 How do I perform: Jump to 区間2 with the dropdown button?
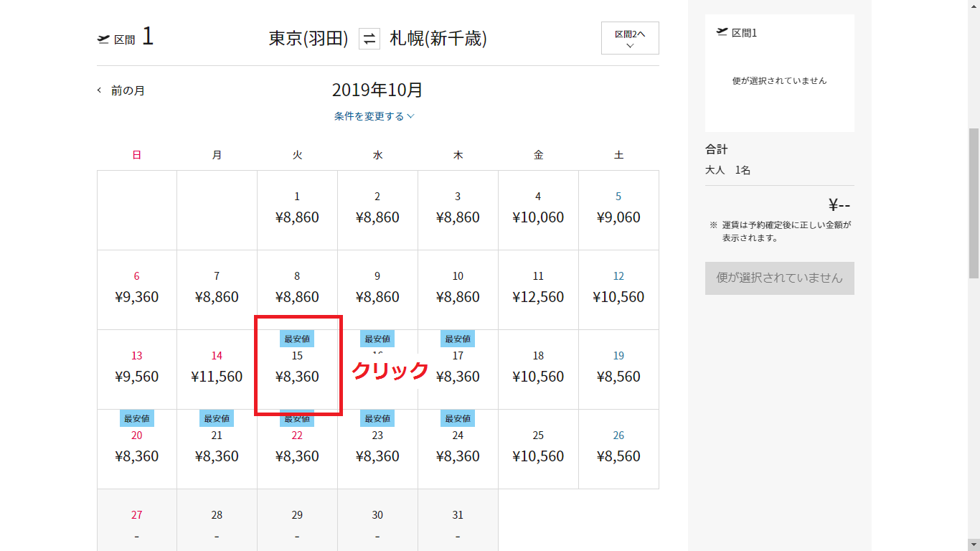(630, 38)
